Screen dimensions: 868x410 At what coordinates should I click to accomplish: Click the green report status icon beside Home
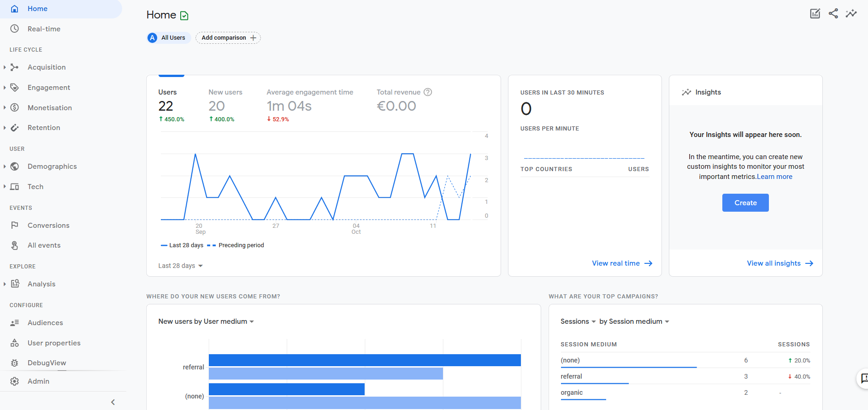click(184, 16)
